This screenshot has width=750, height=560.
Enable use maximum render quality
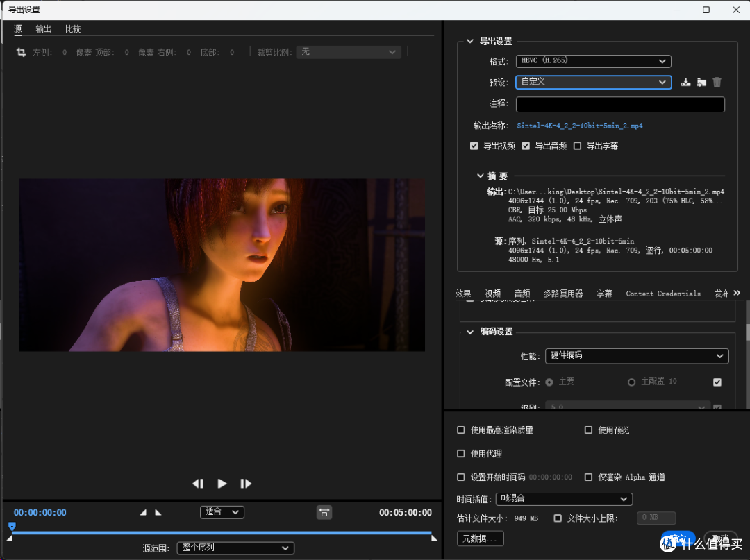(x=461, y=430)
